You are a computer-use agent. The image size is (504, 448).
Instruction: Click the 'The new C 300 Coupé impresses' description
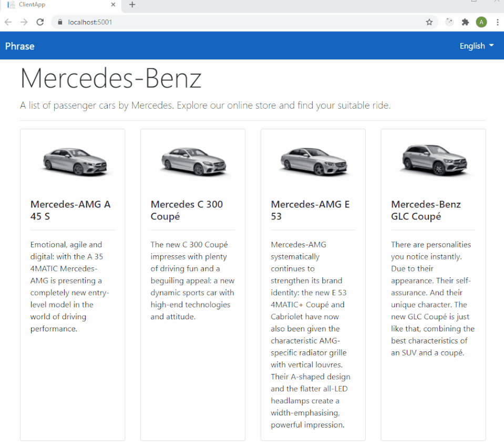pos(192,280)
